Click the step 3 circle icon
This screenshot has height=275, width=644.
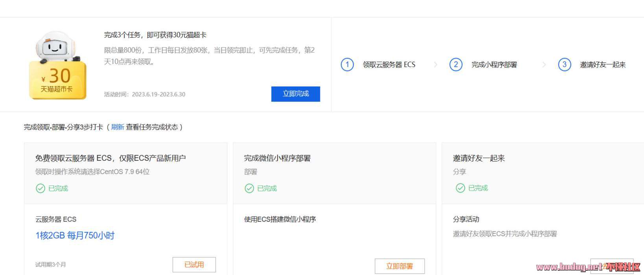coord(564,64)
